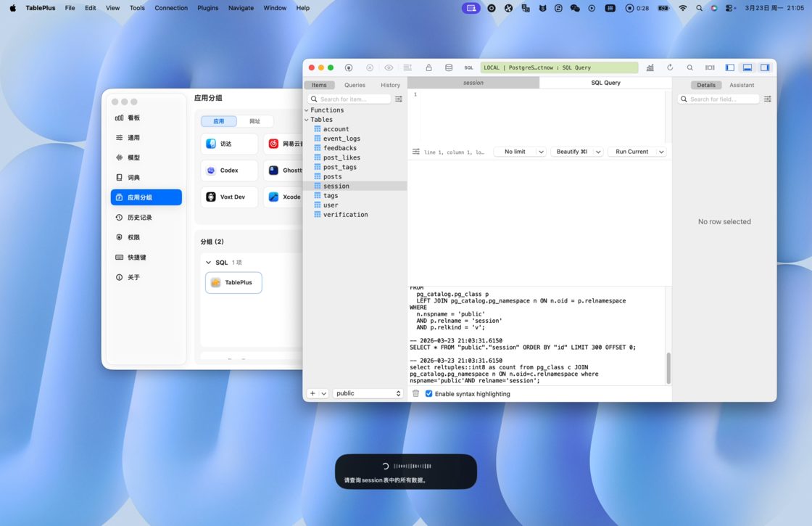This screenshot has width=812, height=526.
Task: Open 看板 in the settings window sidebar
Action: pyautogui.click(x=146, y=118)
